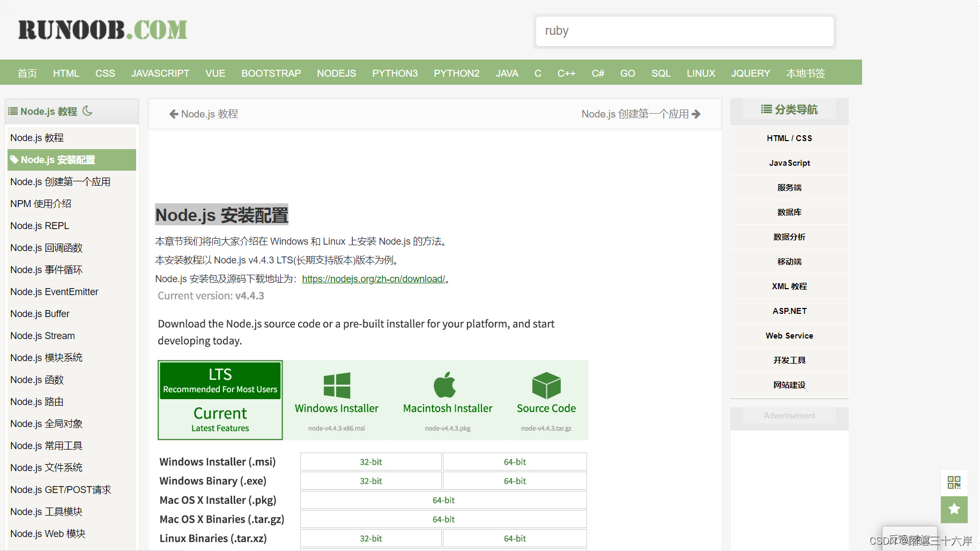Open Node.js 路由 in the sidebar
This screenshot has height=551, width=980.
pos(72,402)
